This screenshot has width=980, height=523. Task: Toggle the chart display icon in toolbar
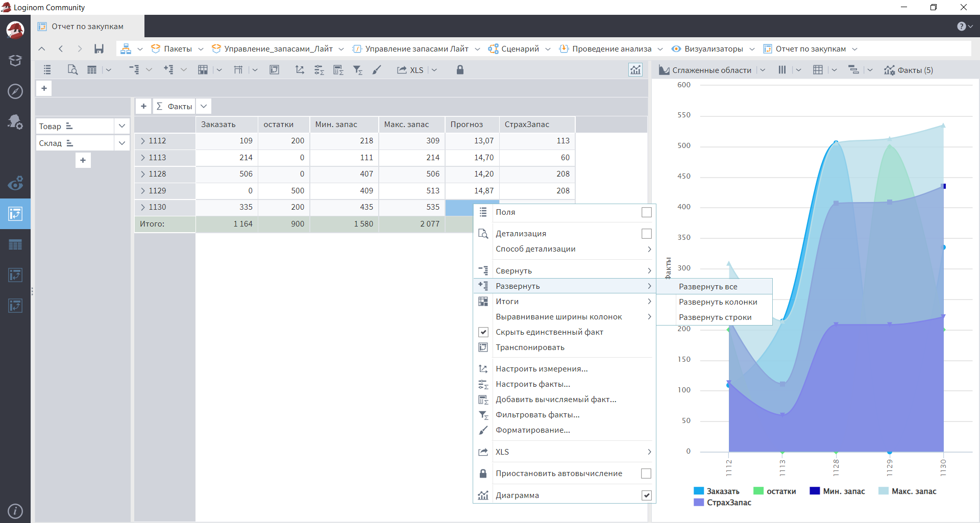click(635, 70)
